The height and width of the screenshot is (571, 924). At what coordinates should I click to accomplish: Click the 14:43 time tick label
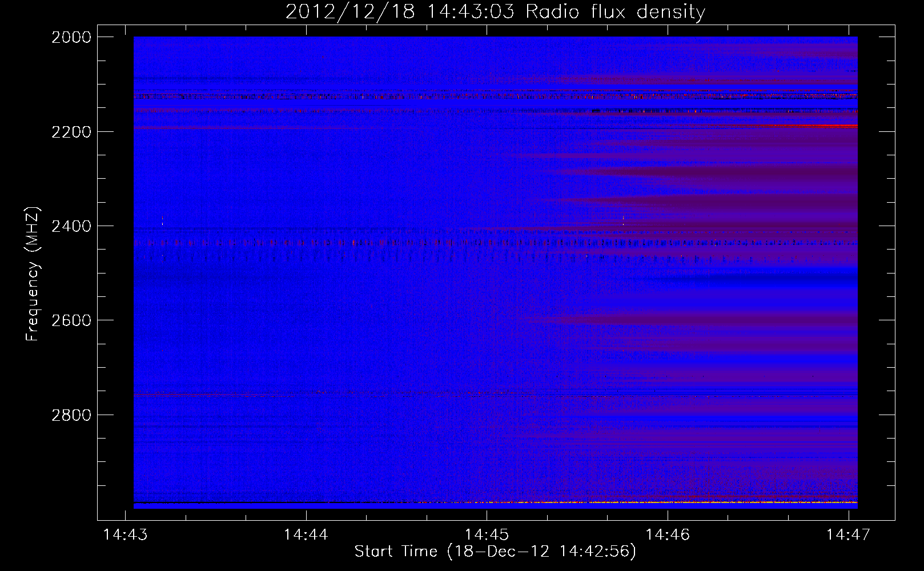(x=125, y=534)
